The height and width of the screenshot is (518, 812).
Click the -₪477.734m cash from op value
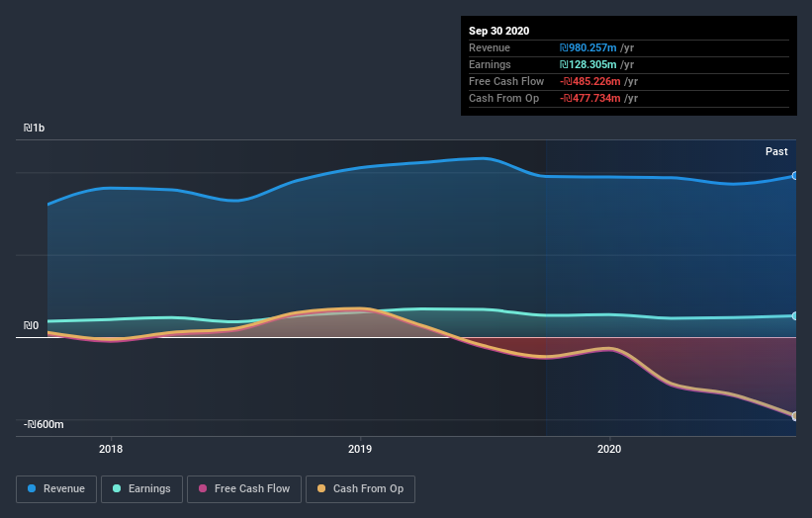(x=589, y=98)
